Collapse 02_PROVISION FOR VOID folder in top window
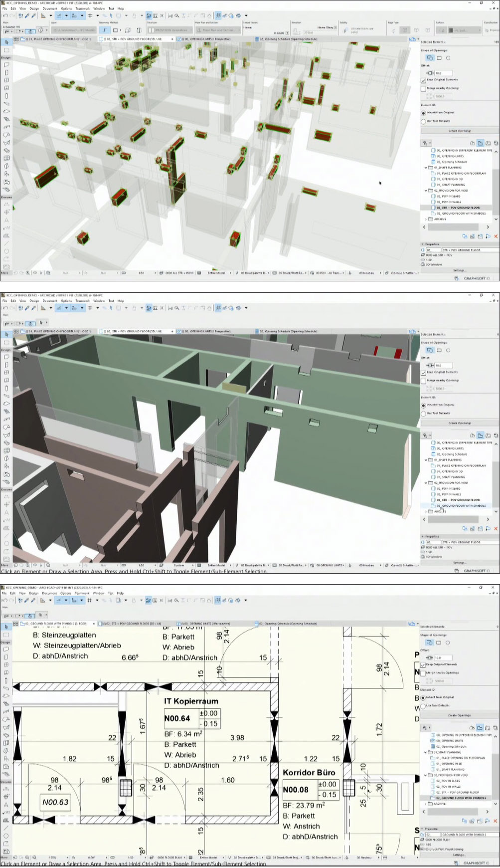The height and width of the screenshot is (868, 500). point(426,191)
